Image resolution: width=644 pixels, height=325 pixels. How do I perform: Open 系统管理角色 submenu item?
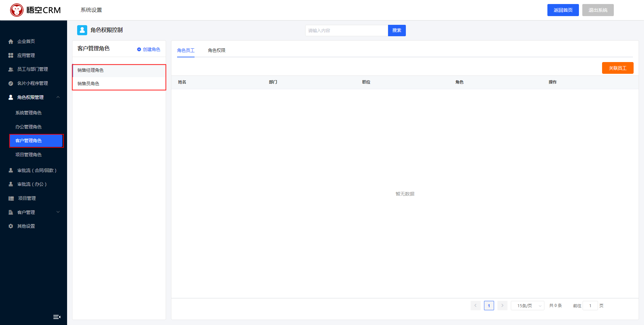pos(29,113)
